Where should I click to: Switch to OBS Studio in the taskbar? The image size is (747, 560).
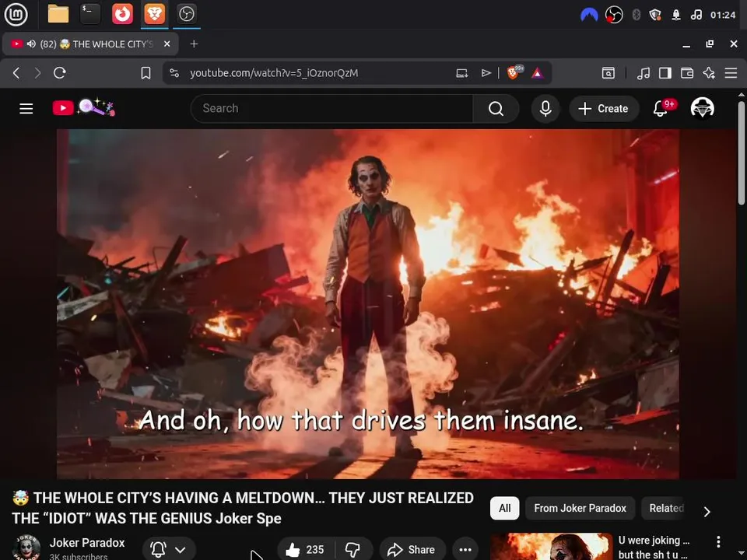pyautogui.click(x=186, y=14)
